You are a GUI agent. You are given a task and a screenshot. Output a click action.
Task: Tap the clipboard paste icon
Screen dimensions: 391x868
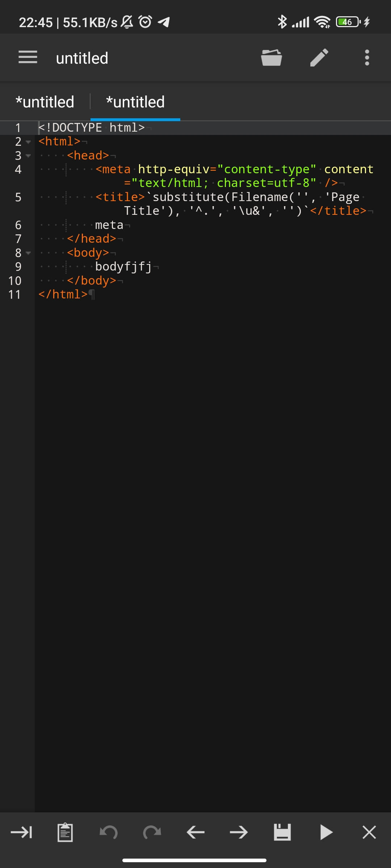tap(65, 832)
